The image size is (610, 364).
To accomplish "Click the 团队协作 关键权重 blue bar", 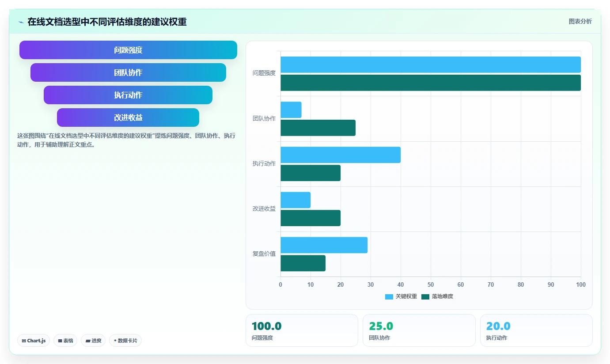I will tap(291, 110).
